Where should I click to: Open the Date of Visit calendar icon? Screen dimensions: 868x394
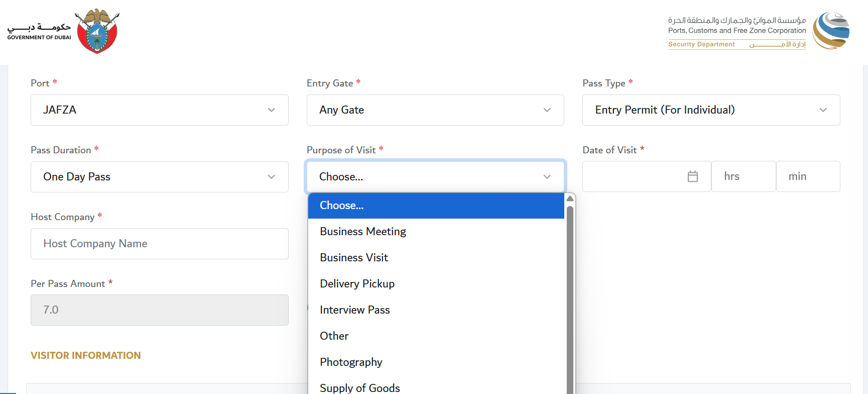click(x=692, y=176)
